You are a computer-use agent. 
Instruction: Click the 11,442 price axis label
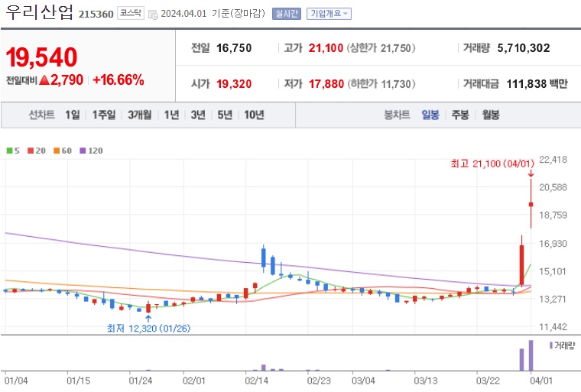click(553, 327)
